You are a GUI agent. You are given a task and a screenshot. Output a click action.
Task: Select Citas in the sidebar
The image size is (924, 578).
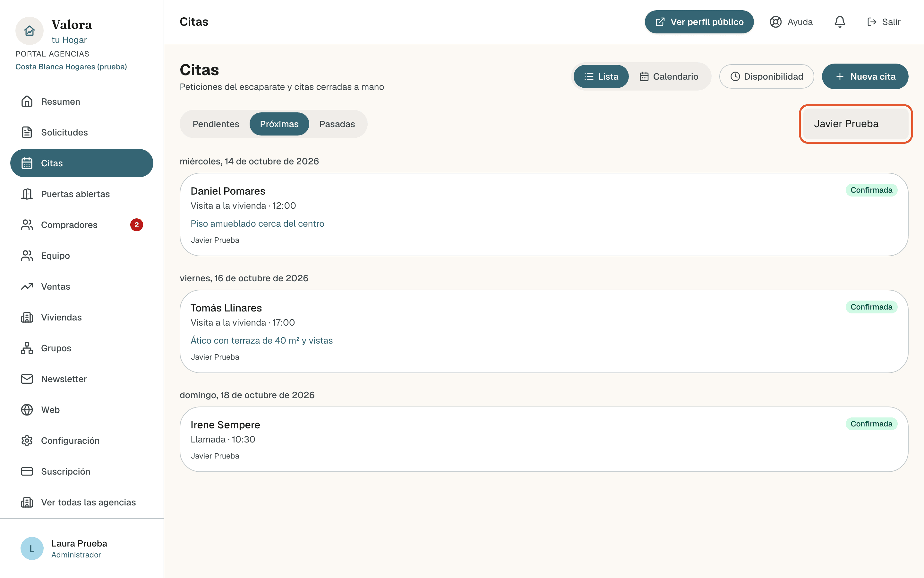[x=82, y=163]
